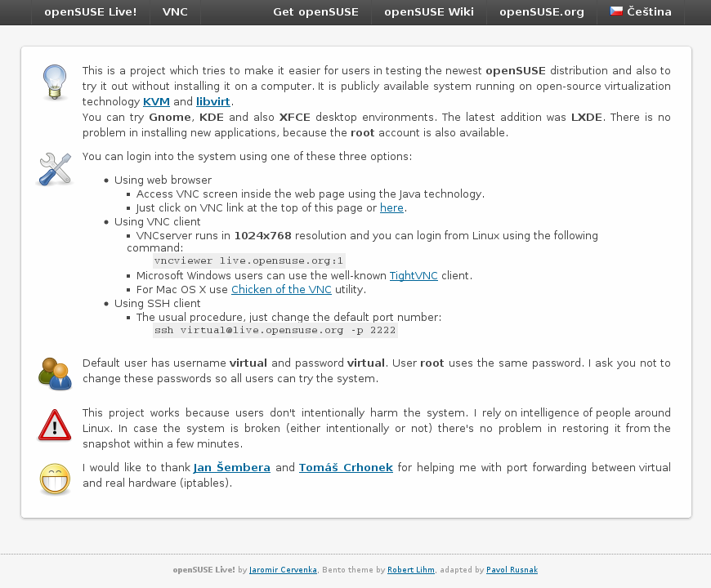Open the VNC menu item
Viewport: 711px width, 588px height.
pos(175,12)
